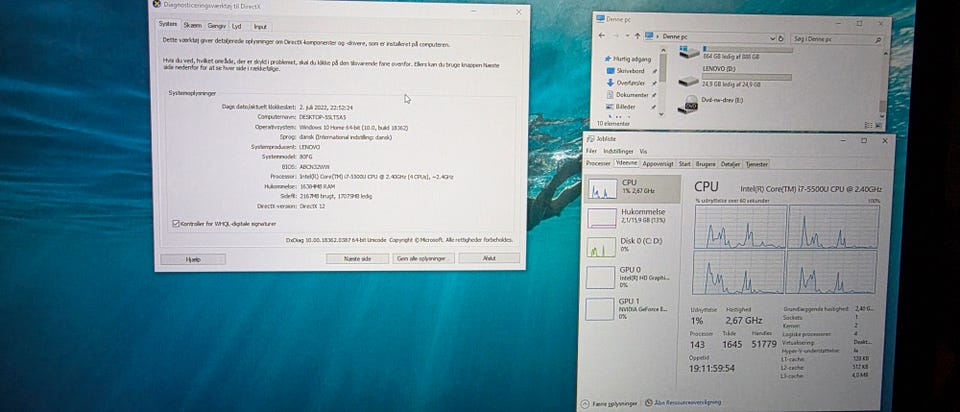Screen dimensions: 960x412
Task: Click the Gem alle oplysninger button
Action: coord(421,258)
